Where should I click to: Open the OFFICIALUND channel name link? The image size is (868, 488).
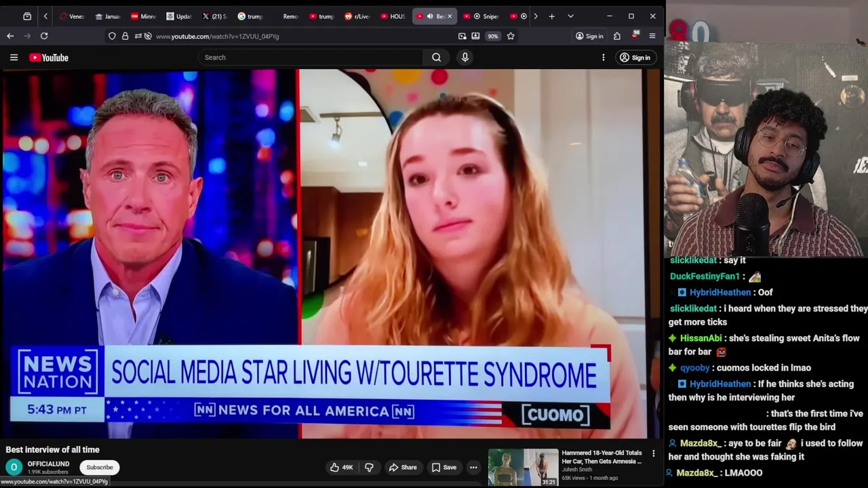coord(48,464)
